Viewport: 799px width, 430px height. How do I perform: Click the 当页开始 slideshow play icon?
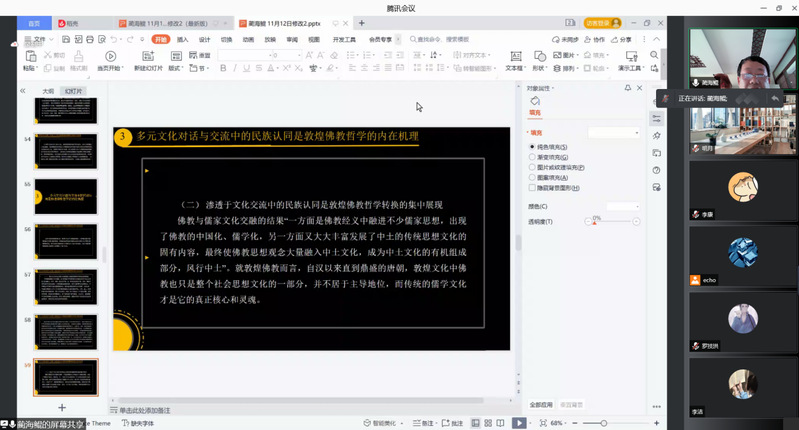pos(110,56)
